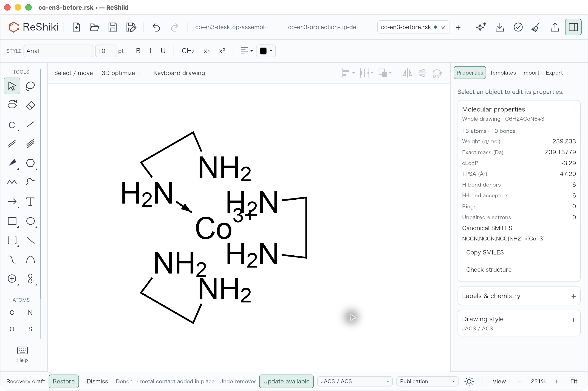Viewport: 588px width, 391px height.
Task: Open the Export tab
Action: [554, 73]
